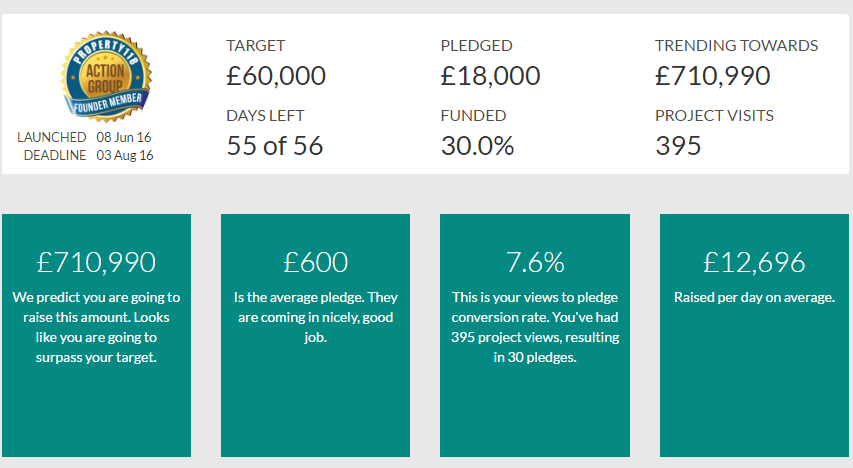Select the £710,990 prediction card heading

coord(96,262)
